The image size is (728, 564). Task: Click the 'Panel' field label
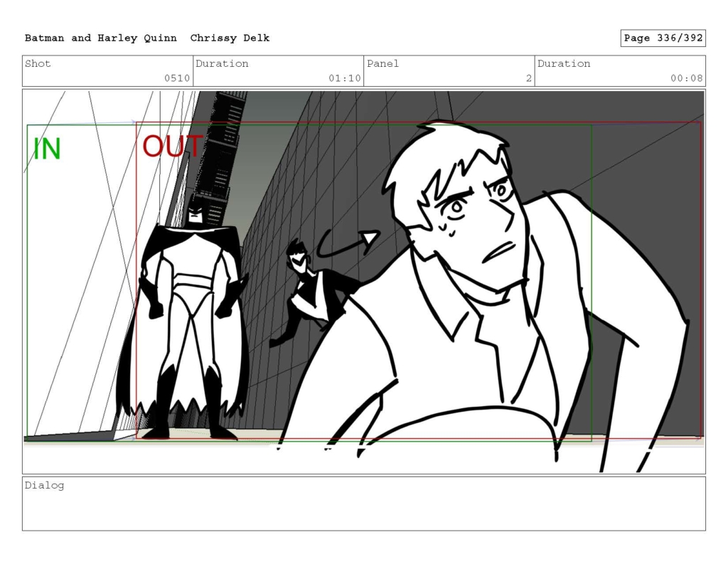[382, 63]
